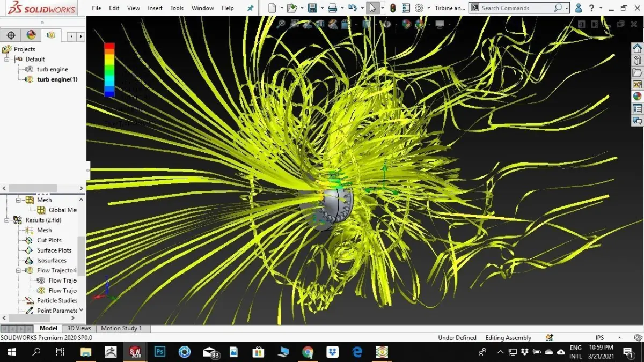Click Edit Appearance ball in heads-up toolbar

tap(406, 24)
